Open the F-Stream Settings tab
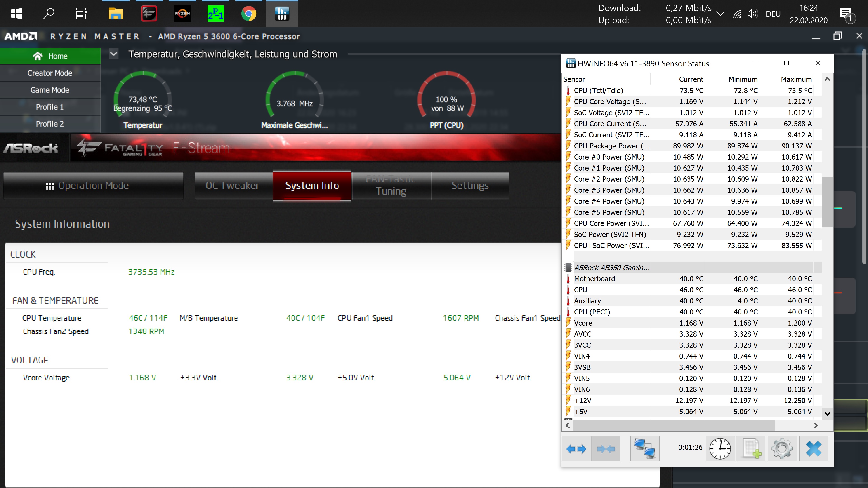The image size is (868, 488). tap(470, 185)
